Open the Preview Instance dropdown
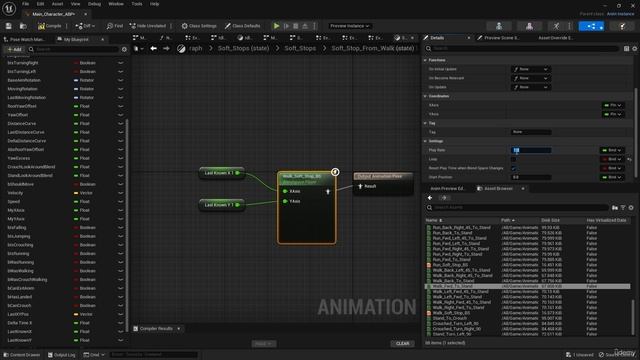The height and width of the screenshot is (360, 640). click(x=349, y=26)
